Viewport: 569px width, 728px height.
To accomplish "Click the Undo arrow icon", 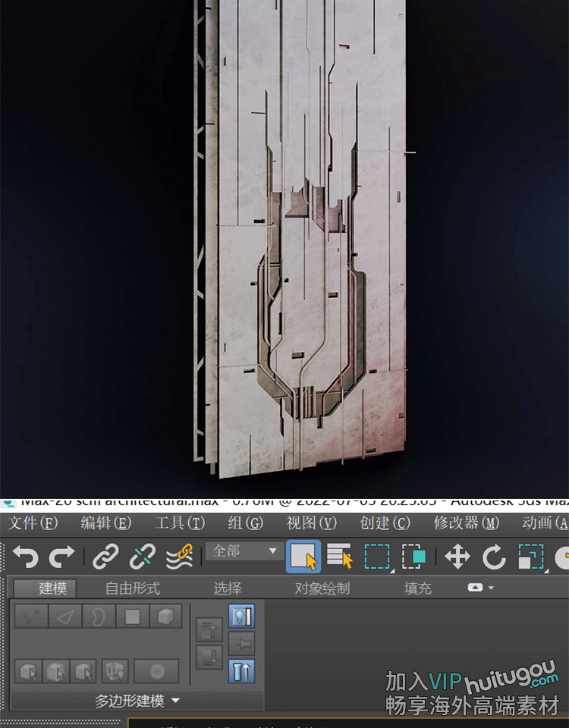I will (25, 557).
